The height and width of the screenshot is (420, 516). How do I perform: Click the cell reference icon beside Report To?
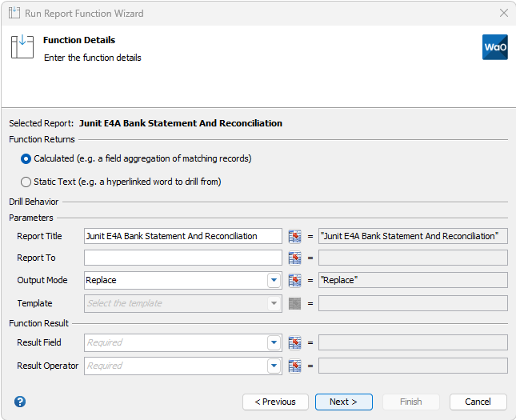pos(294,258)
